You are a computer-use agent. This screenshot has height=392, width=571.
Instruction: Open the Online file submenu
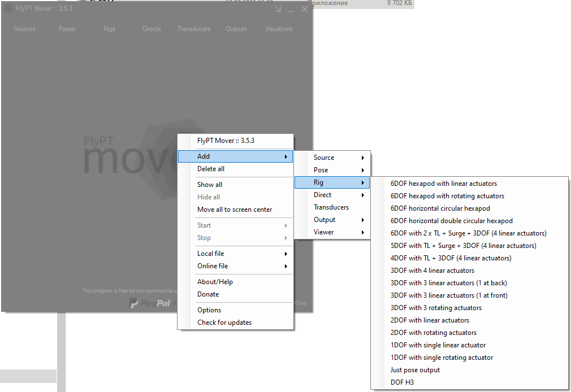pos(235,266)
